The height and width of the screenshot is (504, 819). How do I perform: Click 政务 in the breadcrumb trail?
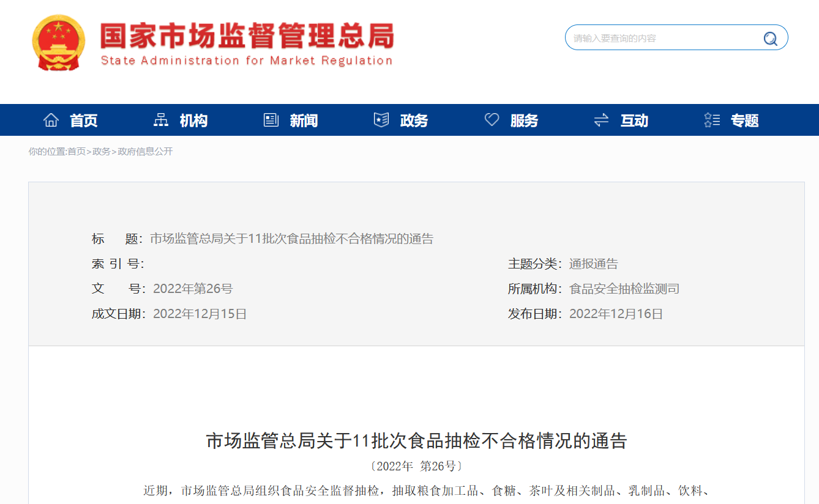pyautogui.click(x=102, y=152)
